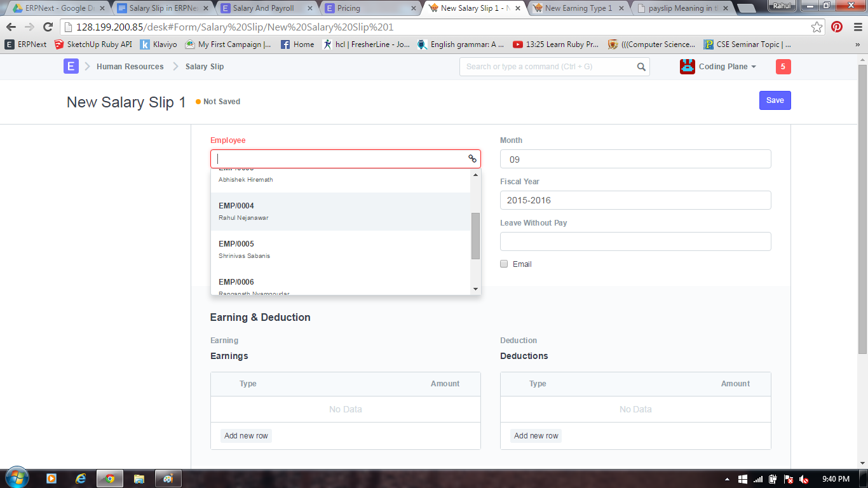Click the Employee input field
This screenshot has width=868, height=488.
pyautogui.click(x=346, y=159)
